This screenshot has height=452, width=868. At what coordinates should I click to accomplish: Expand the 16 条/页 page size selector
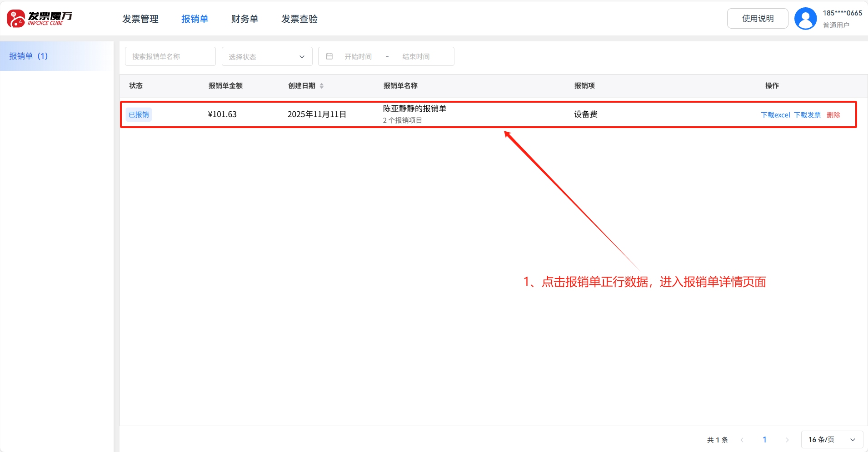[832, 440]
